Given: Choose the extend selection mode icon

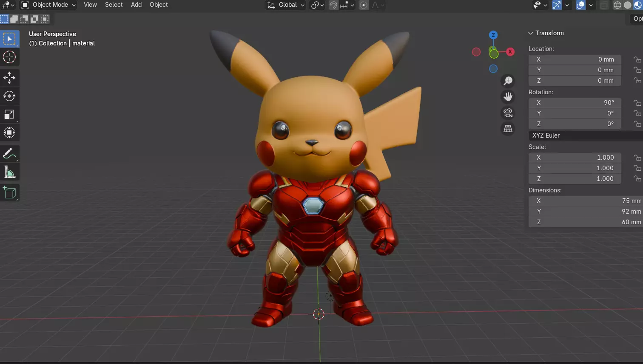Looking at the screenshot, I should pos(14,19).
